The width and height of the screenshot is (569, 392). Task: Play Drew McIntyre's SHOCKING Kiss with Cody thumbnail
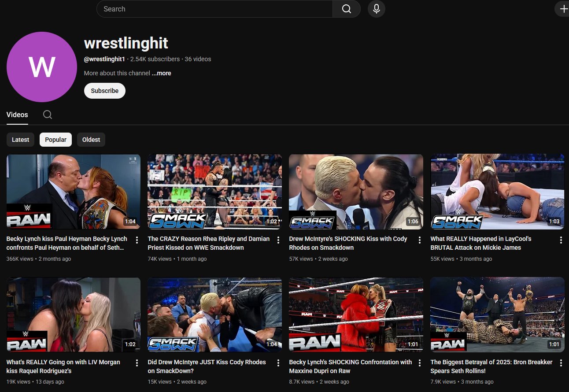356,192
